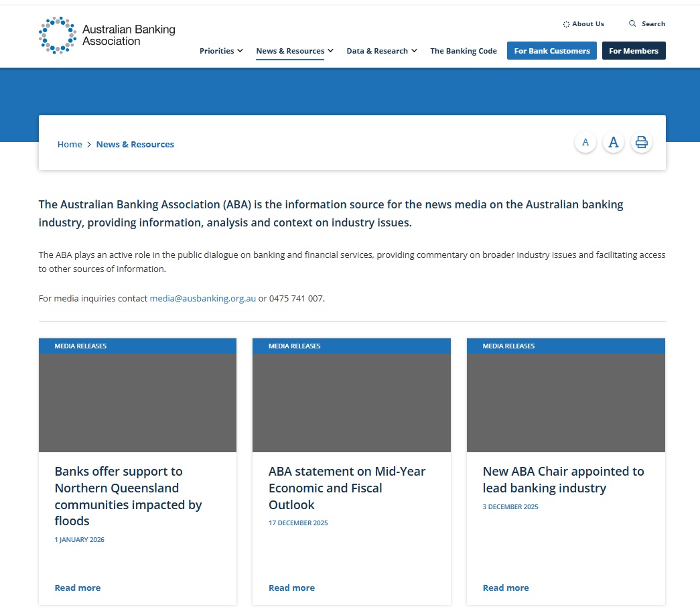Open Mid-Year Economic Outlook card image
This screenshot has height=613, width=700.
(351, 403)
